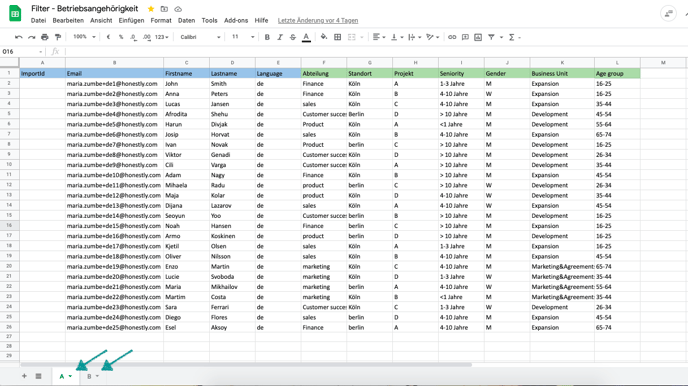Open sheet B tab options arrow
The height and width of the screenshot is (386, 688).
97,376
